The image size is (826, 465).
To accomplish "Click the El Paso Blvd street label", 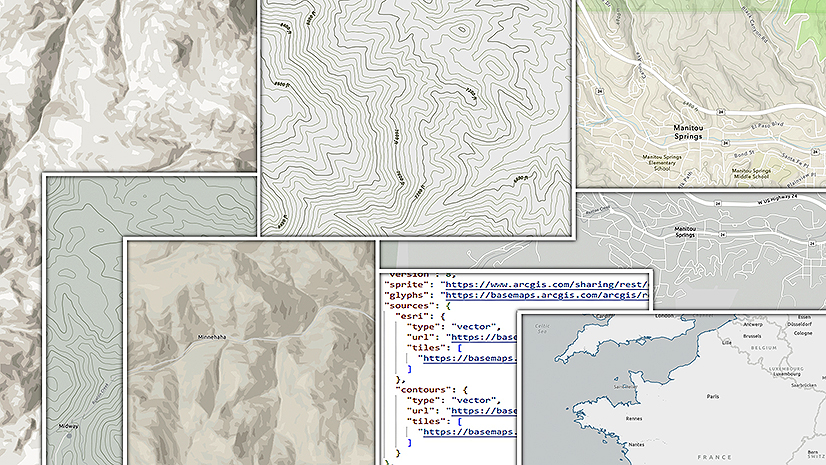I will 767,126.
